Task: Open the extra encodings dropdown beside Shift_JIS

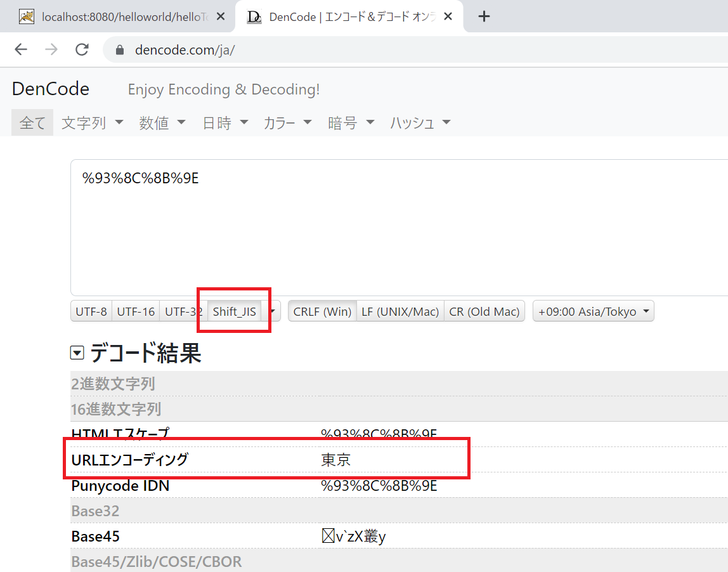Action: (x=271, y=311)
